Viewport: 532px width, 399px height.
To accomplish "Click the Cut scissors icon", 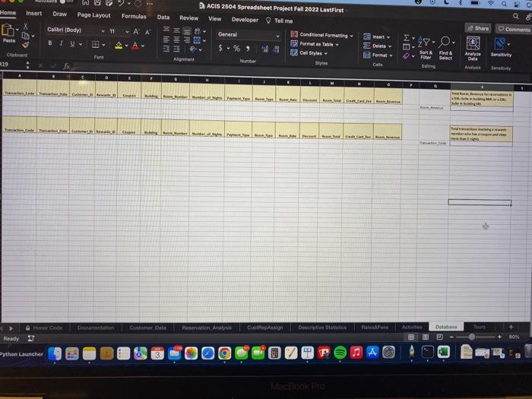I will 25,27.
